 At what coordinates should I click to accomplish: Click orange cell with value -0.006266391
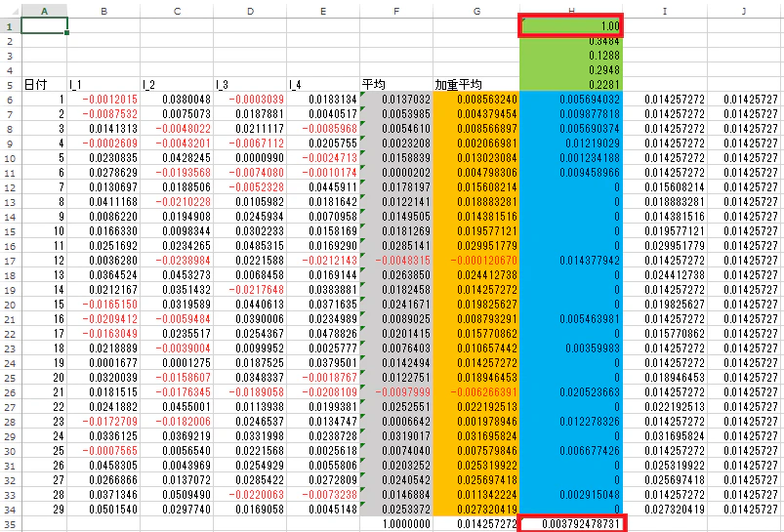tap(476, 392)
